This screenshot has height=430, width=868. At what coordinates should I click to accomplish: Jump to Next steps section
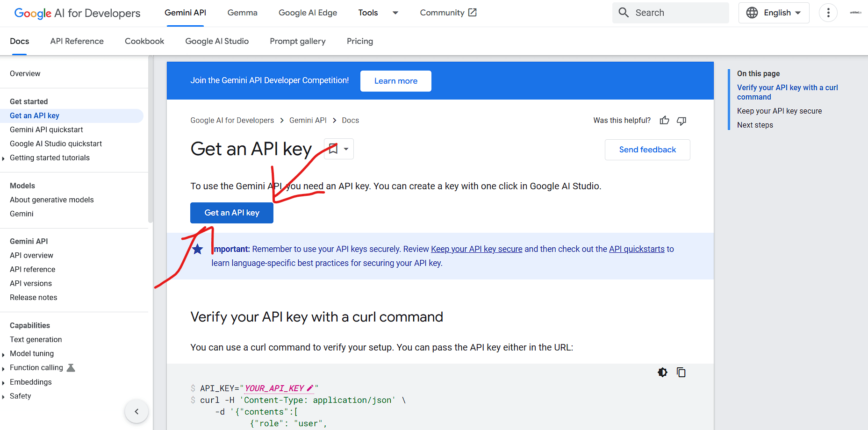click(755, 125)
